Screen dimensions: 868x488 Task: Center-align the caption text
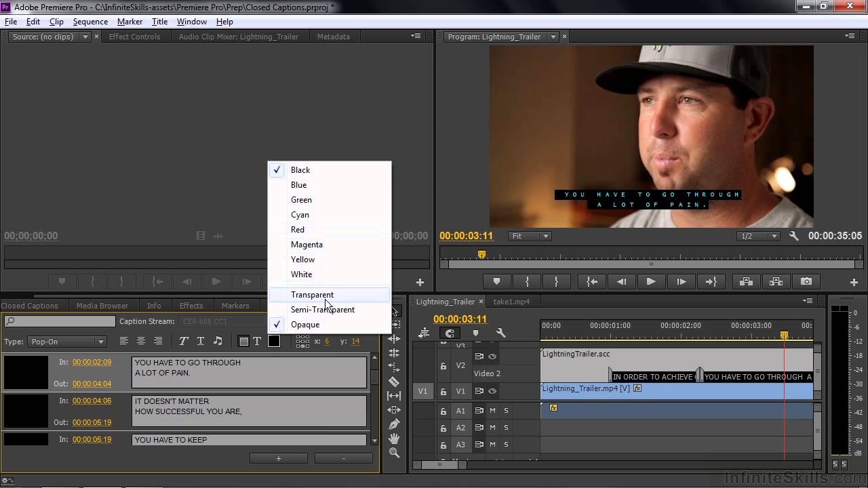[141, 341]
